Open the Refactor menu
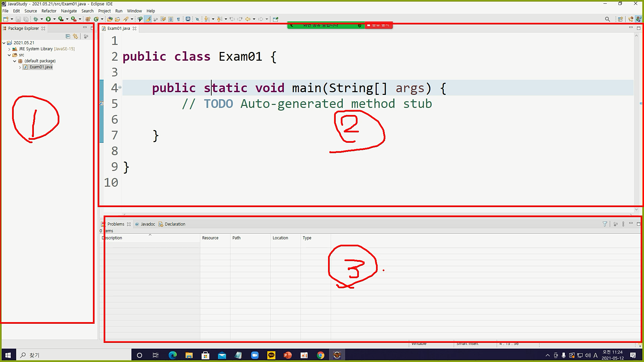This screenshot has width=644, height=362. pyautogui.click(x=49, y=11)
